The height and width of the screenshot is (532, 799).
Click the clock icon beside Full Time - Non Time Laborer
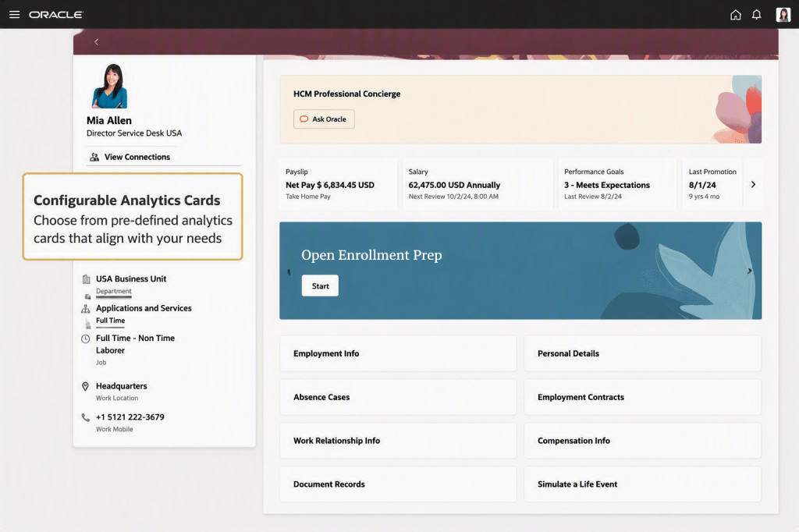click(x=86, y=339)
